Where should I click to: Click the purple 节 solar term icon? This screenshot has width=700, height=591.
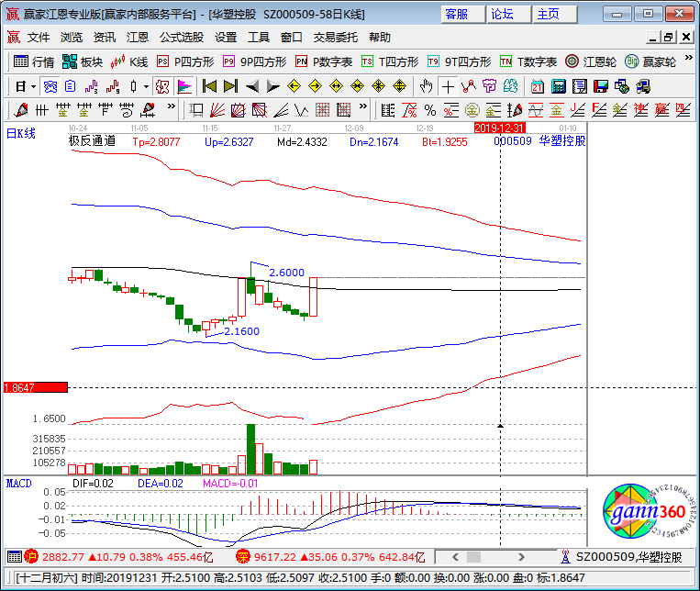489,86
